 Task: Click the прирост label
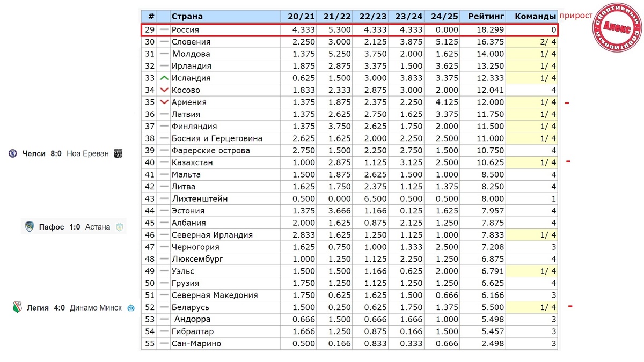coord(576,16)
